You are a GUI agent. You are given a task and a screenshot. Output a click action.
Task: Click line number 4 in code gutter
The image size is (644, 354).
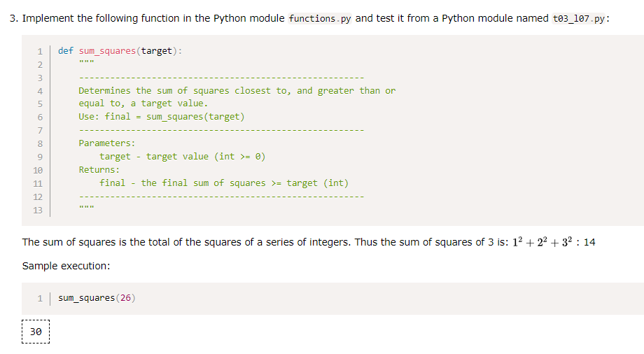pyautogui.click(x=40, y=91)
